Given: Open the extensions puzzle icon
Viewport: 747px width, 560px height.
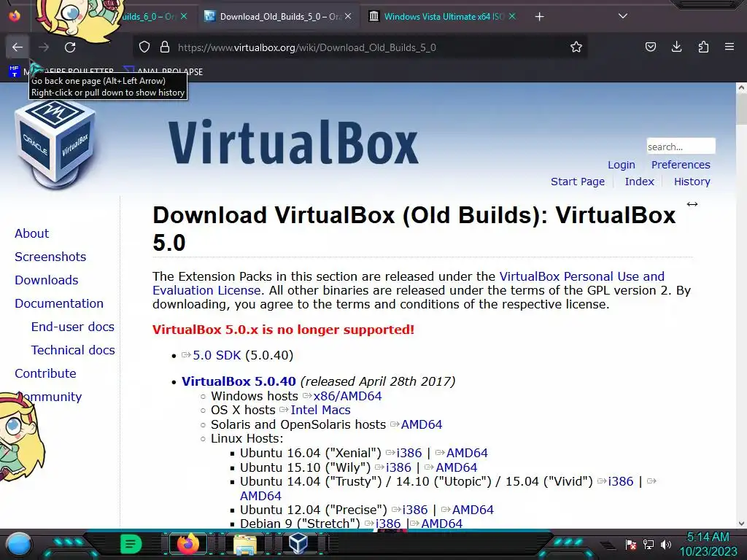Looking at the screenshot, I should pyautogui.click(x=703, y=47).
